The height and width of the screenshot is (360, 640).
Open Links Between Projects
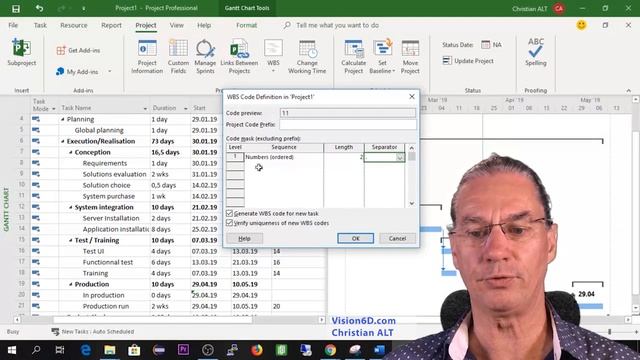[239, 57]
